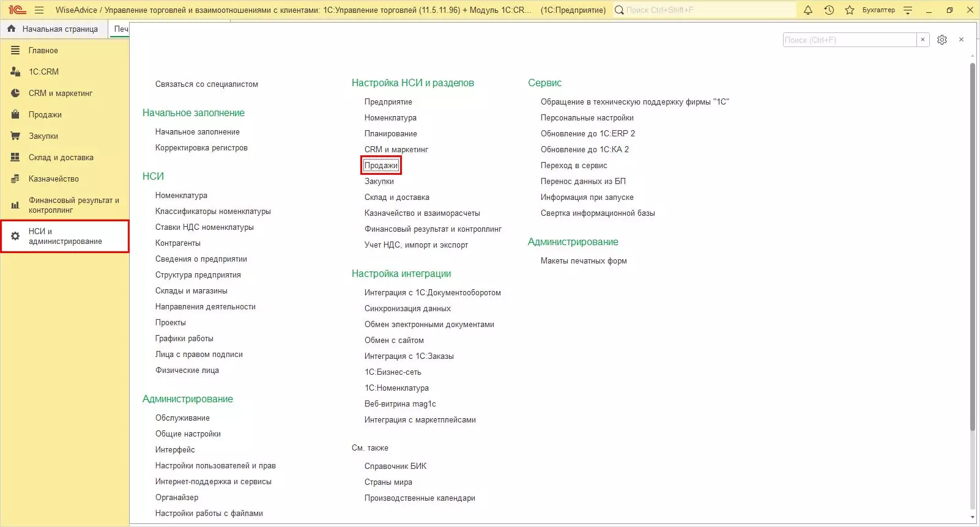Open Обращение в техническую поддержку link

(635, 101)
